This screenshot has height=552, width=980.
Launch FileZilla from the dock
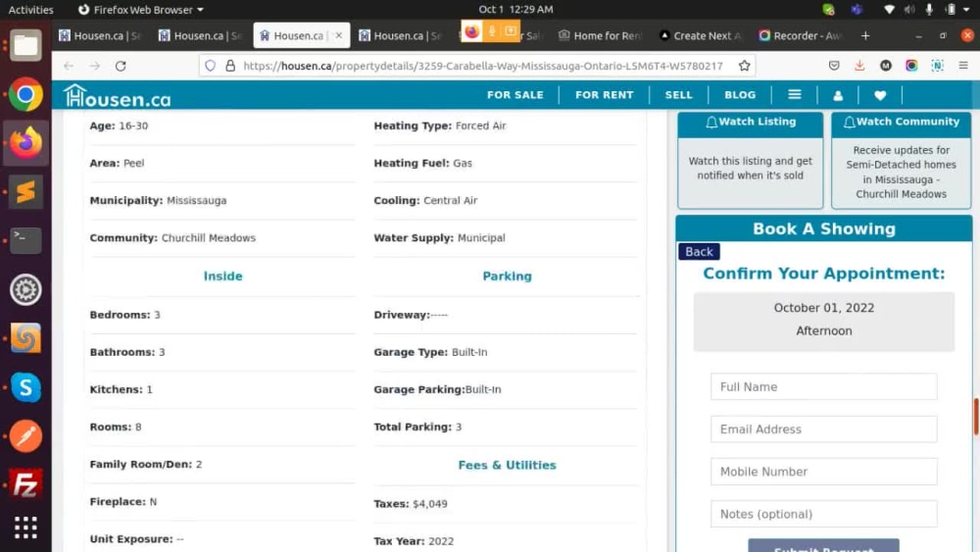(x=25, y=484)
